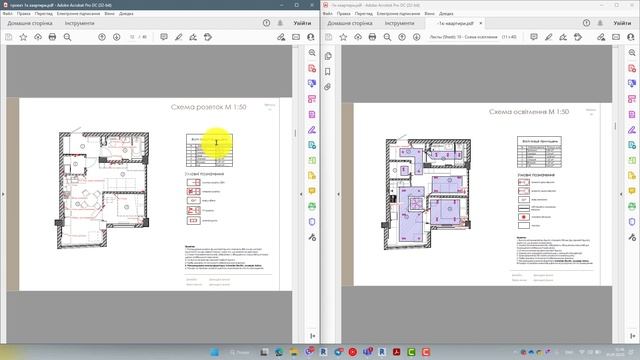
Task: Switch to Інструменти in Схема розеток window
Action: point(79,23)
